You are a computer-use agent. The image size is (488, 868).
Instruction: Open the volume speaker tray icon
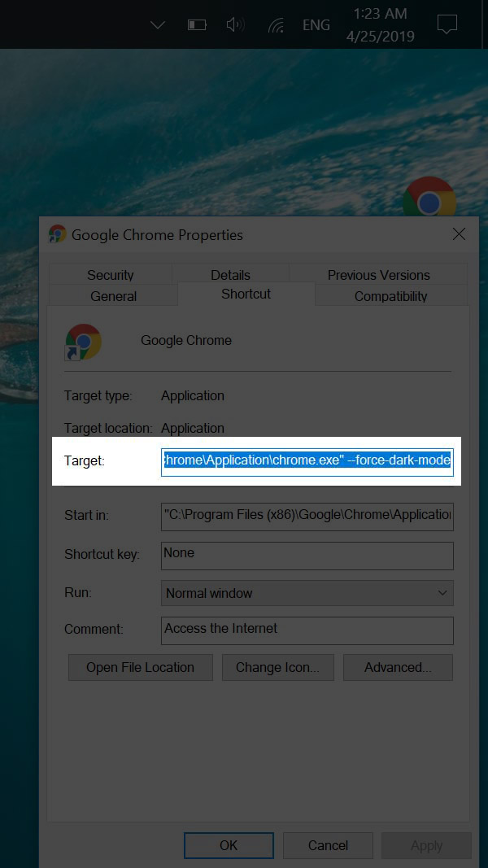coord(236,25)
